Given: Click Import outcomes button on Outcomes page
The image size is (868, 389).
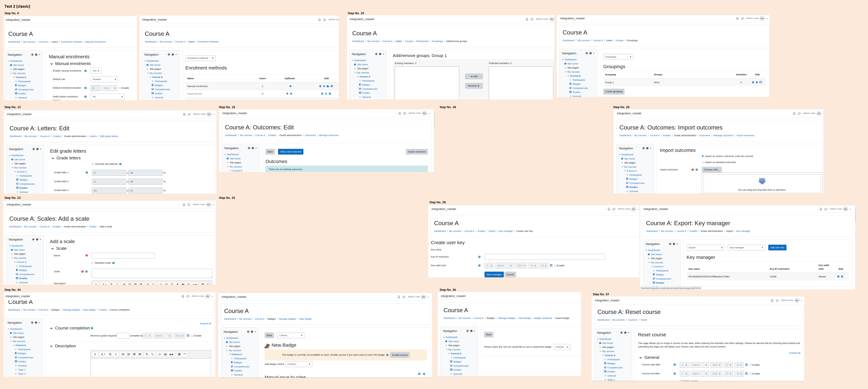Looking at the screenshot, I should [x=417, y=152].
